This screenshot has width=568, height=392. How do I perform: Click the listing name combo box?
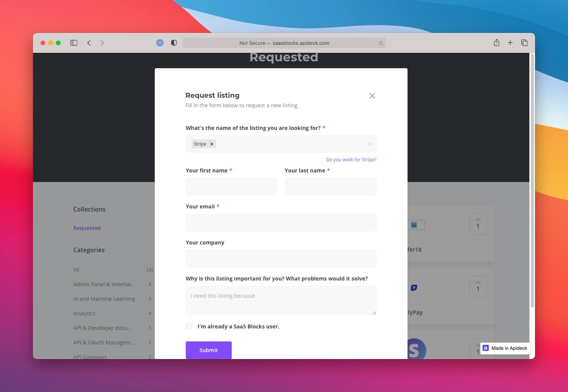click(x=281, y=144)
